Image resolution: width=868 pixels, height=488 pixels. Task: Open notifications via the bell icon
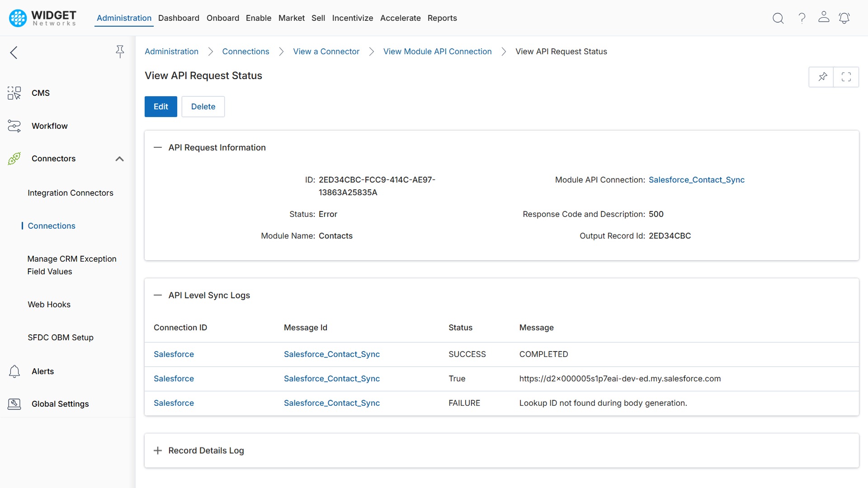[844, 18]
